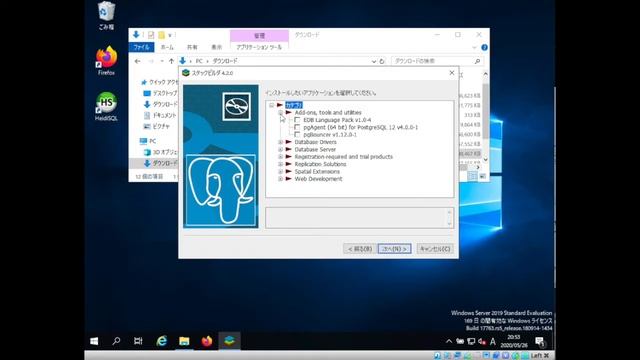640x360 pixels.
Task: Click the description text box in Stack Builder
Action: (x=359, y=218)
